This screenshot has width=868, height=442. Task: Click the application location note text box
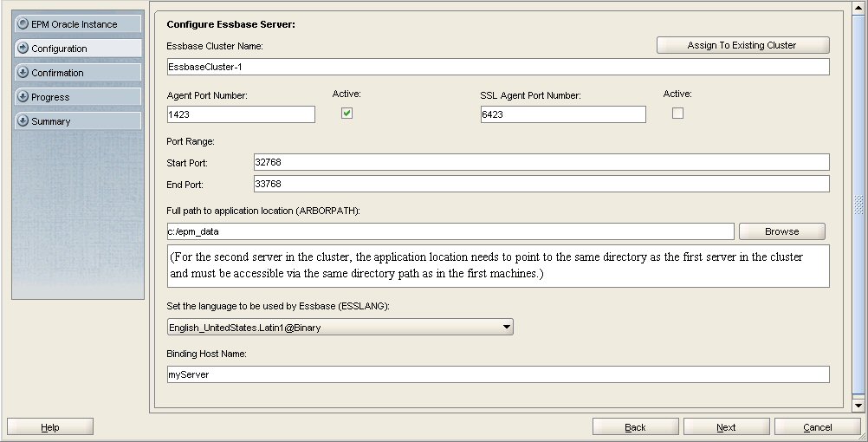point(497,266)
